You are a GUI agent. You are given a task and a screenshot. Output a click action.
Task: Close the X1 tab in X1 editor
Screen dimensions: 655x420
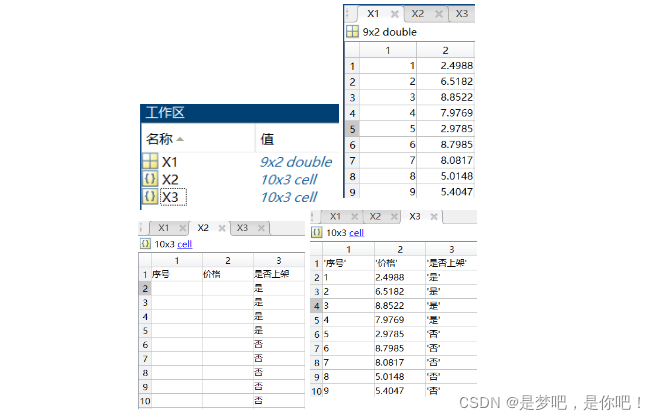coord(394,14)
